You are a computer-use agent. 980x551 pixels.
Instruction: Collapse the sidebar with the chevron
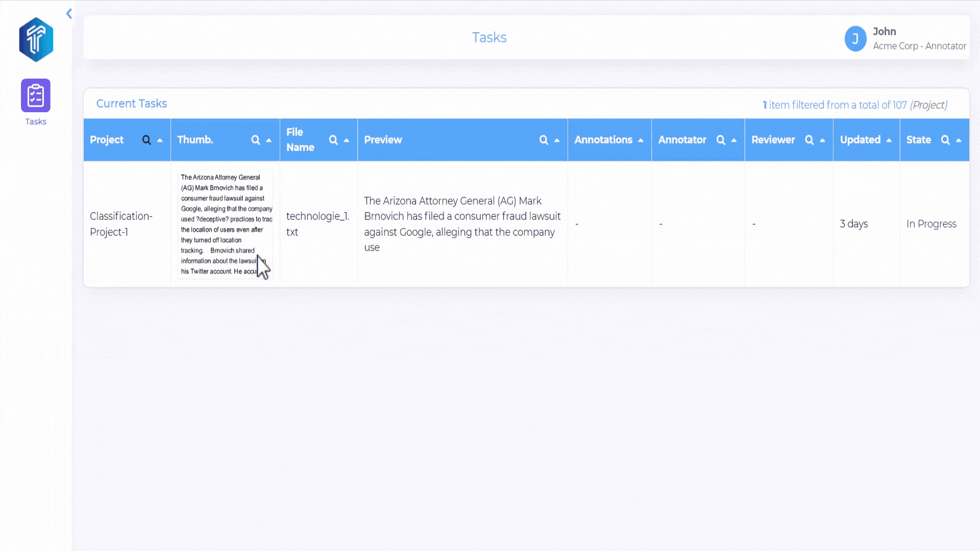[69, 14]
